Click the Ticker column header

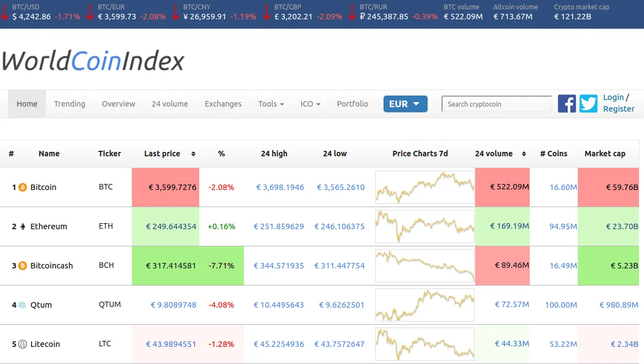click(x=110, y=154)
